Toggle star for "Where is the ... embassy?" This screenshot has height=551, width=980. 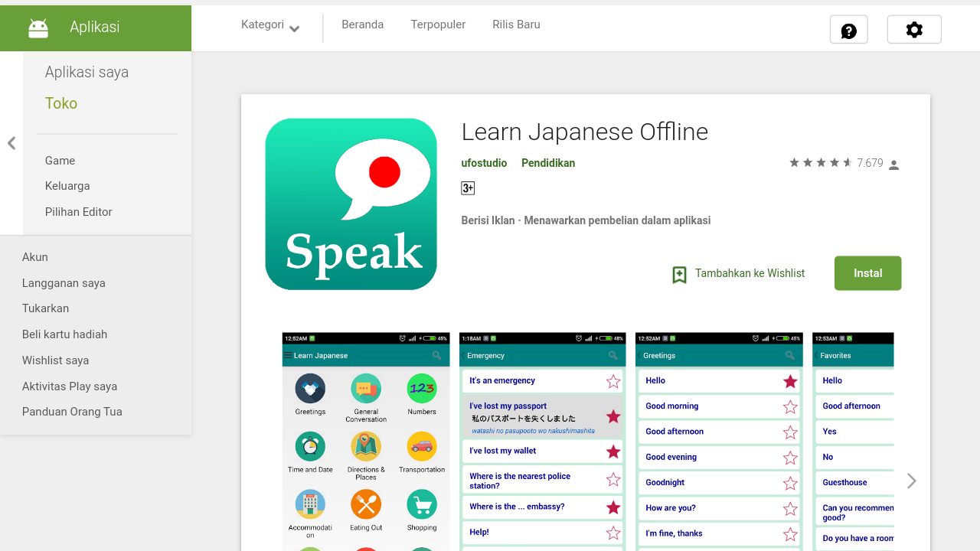pos(613,507)
